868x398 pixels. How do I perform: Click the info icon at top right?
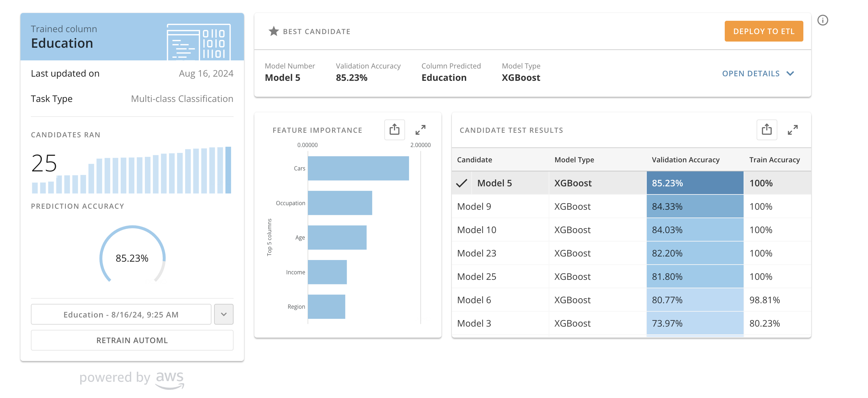822,20
